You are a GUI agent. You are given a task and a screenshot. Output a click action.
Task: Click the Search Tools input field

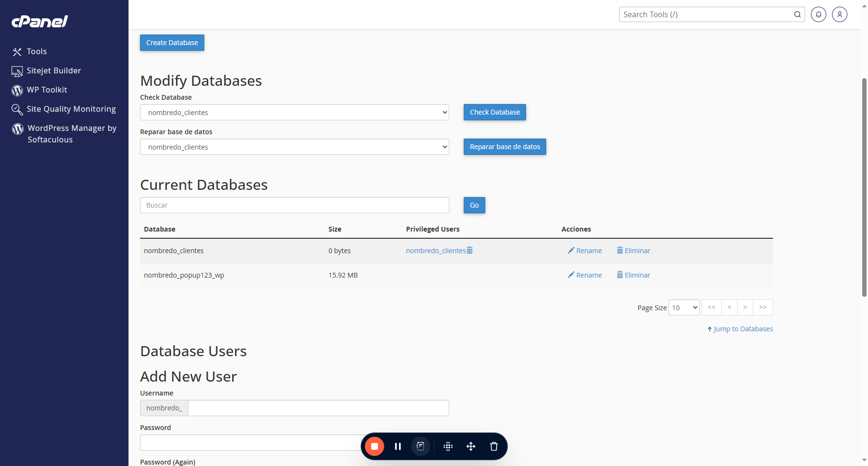[706, 14]
